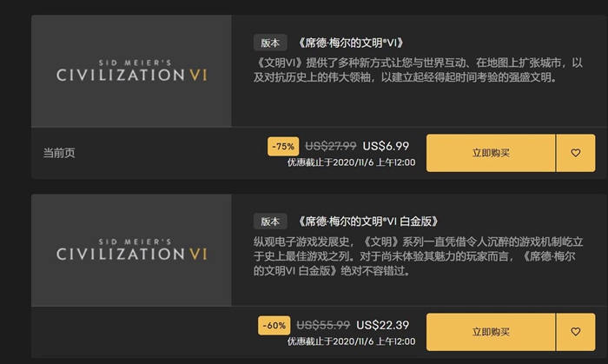Open the 白金版 Civilization VI logo thumbnail
The image size is (608, 364).
tap(131, 250)
